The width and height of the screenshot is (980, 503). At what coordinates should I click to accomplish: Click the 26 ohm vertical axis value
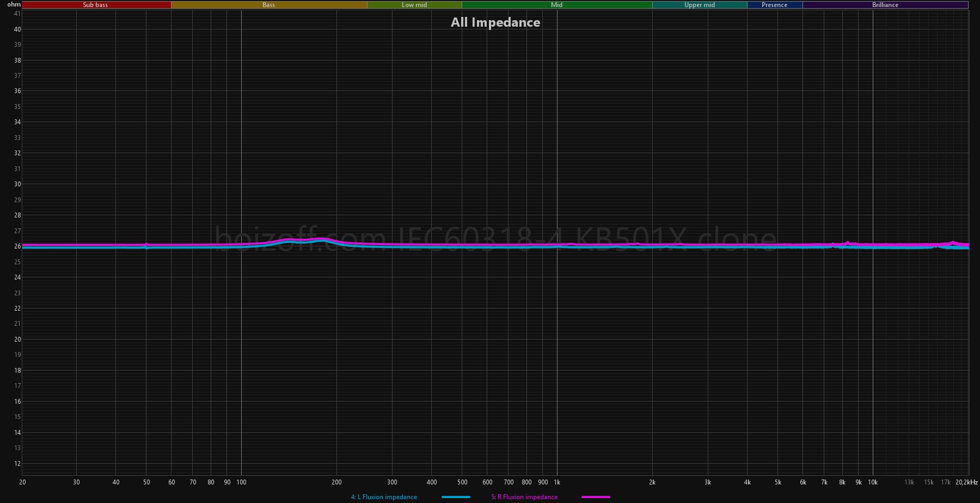[17, 246]
